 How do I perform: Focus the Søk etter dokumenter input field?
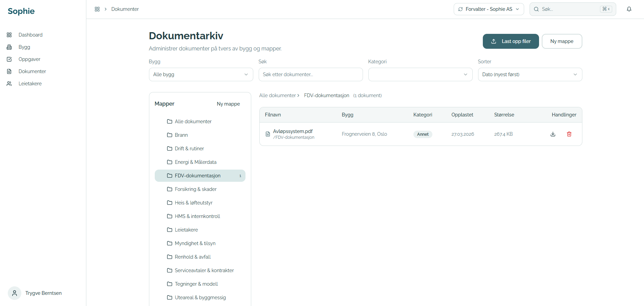pos(311,74)
